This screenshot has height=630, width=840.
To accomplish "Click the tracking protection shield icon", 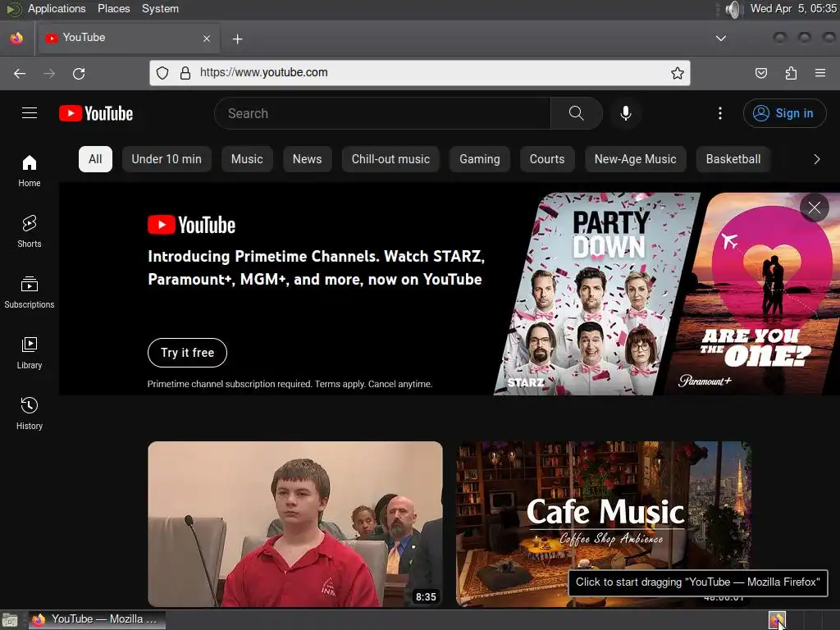I will pyautogui.click(x=162, y=73).
